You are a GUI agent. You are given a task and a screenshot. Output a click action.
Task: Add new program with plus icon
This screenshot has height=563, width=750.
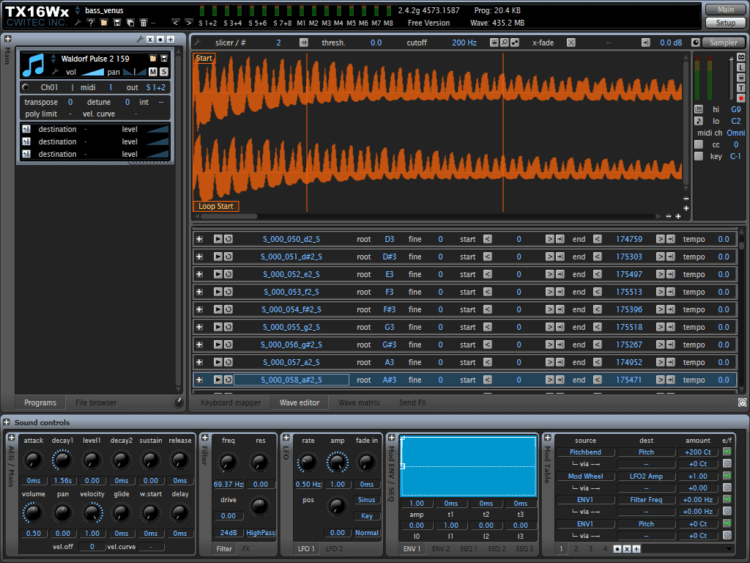click(170, 39)
